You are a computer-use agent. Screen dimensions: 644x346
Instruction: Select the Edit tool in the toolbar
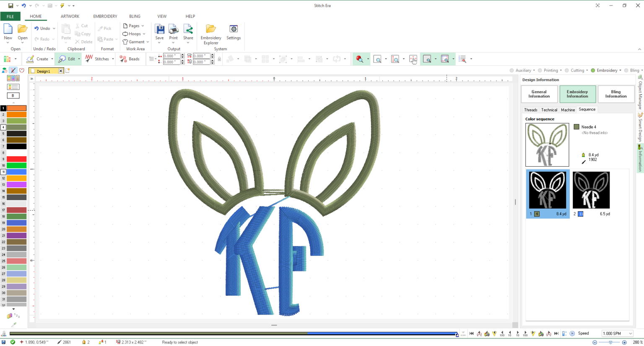pyautogui.click(x=68, y=59)
